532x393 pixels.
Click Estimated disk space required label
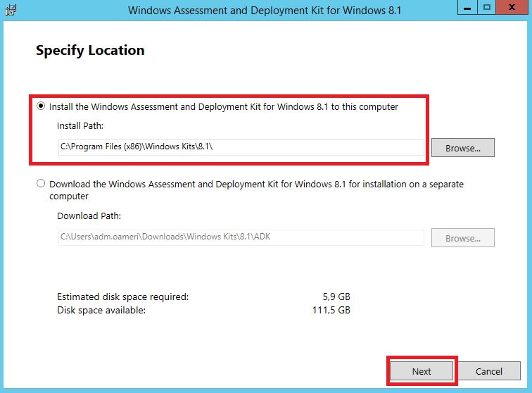click(123, 297)
